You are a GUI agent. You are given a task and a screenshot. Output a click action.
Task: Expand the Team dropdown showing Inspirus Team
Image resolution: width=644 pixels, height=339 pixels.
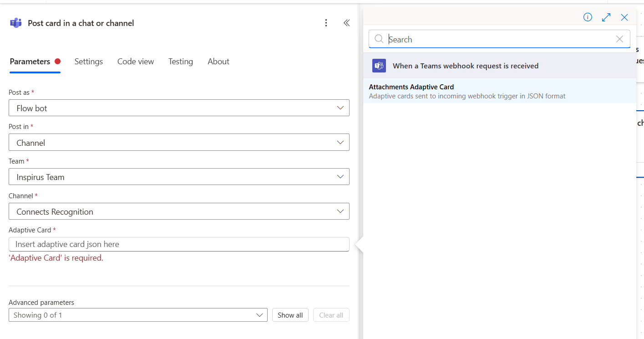[x=179, y=177]
